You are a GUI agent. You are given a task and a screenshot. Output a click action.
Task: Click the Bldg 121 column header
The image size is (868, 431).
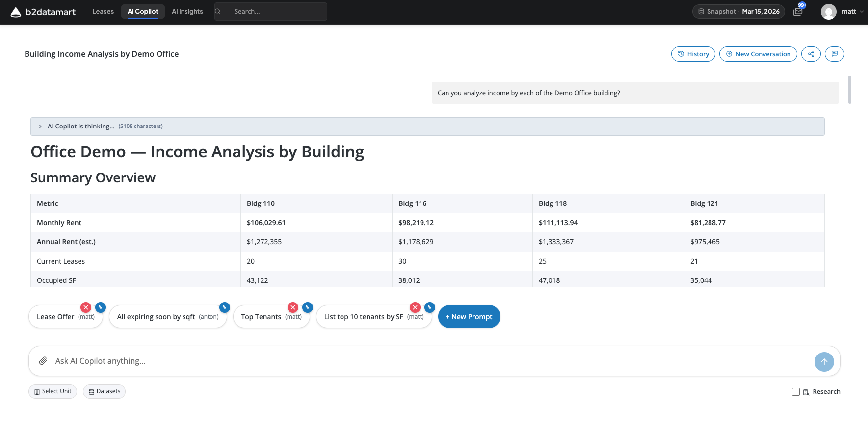755,203
